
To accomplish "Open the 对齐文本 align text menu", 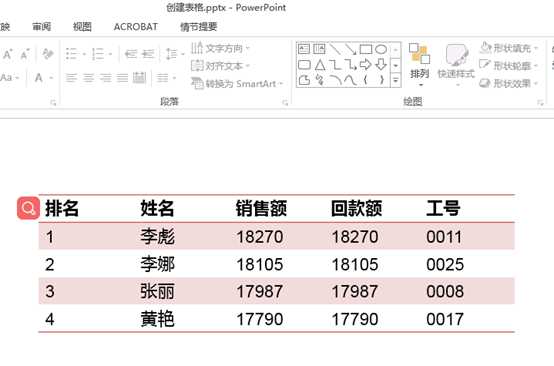I will pyautogui.click(x=221, y=66).
